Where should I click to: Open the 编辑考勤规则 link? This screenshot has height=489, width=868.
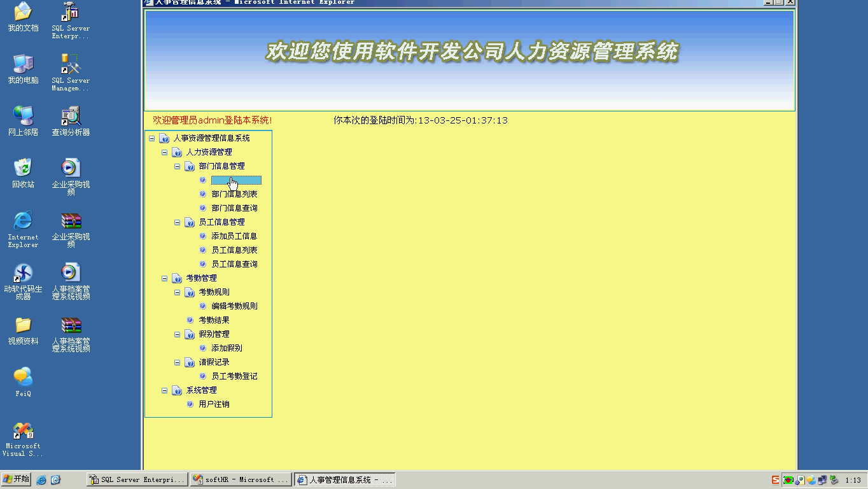click(x=234, y=306)
